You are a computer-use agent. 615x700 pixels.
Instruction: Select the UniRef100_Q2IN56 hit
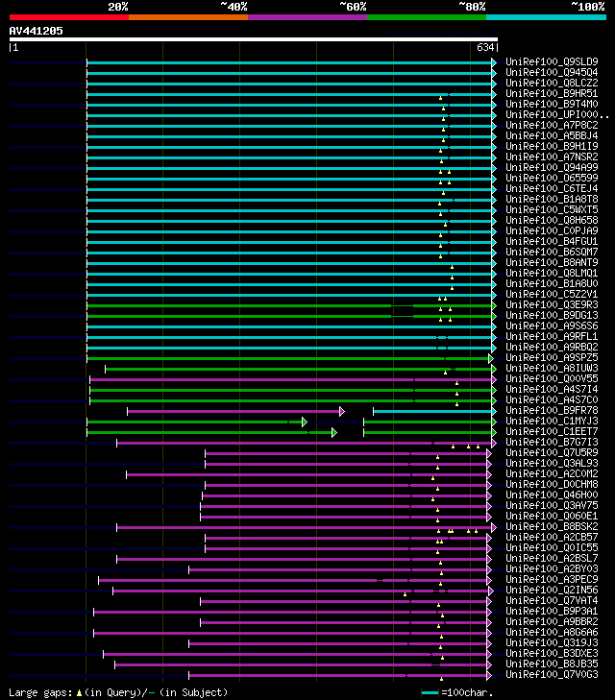(552, 591)
